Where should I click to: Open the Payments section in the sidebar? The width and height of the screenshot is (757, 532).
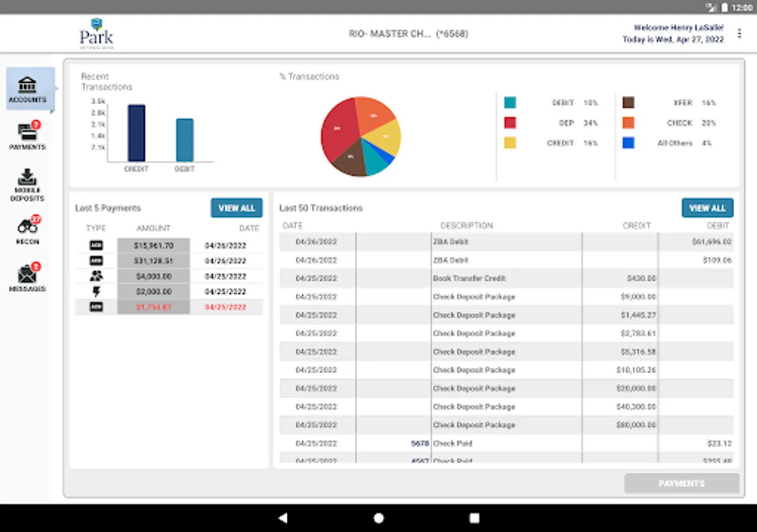[27, 135]
